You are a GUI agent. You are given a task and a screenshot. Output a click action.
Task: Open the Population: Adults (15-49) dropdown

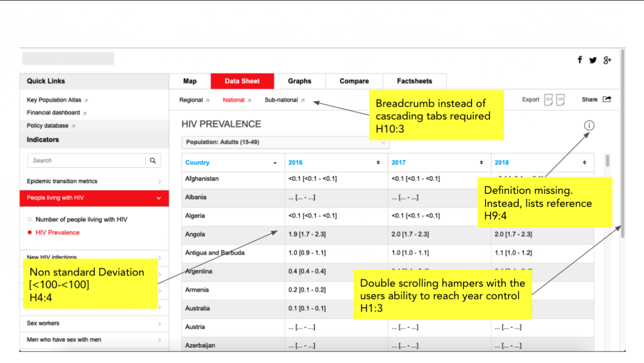285,142
